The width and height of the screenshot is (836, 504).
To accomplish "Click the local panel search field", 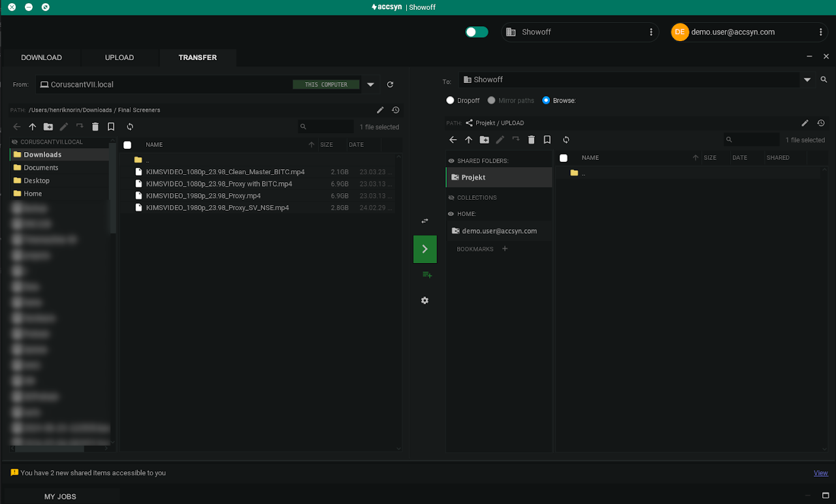I will [x=325, y=127].
